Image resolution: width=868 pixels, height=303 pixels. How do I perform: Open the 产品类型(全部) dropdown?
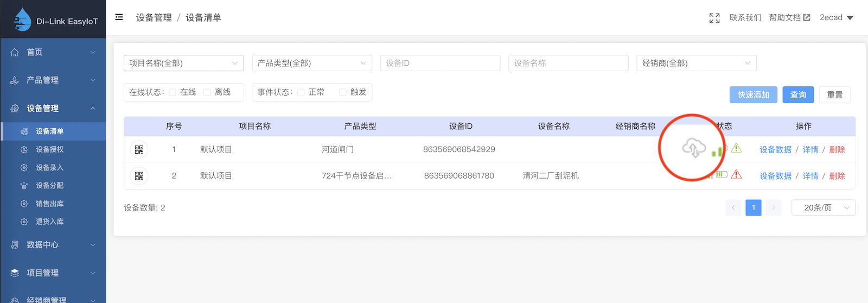[x=312, y=63]
